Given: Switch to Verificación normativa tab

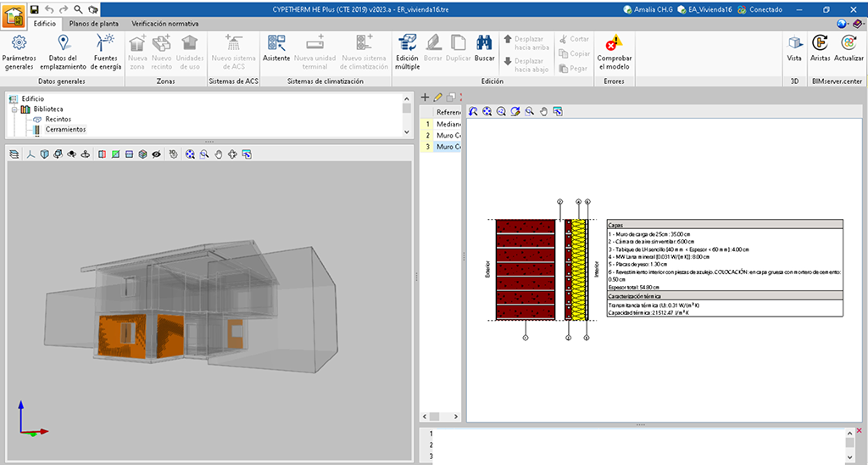Looking at the screenshot, I should coord(165,24).
